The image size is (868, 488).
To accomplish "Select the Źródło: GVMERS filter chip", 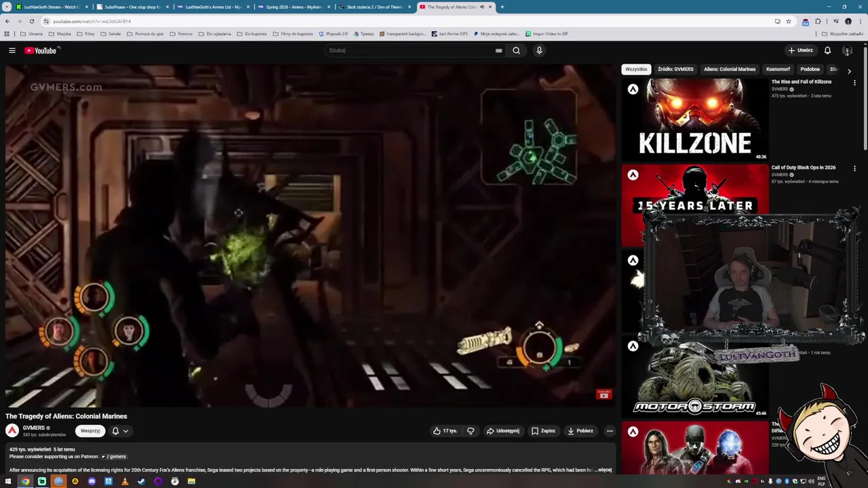I will (x=675, y=69).
